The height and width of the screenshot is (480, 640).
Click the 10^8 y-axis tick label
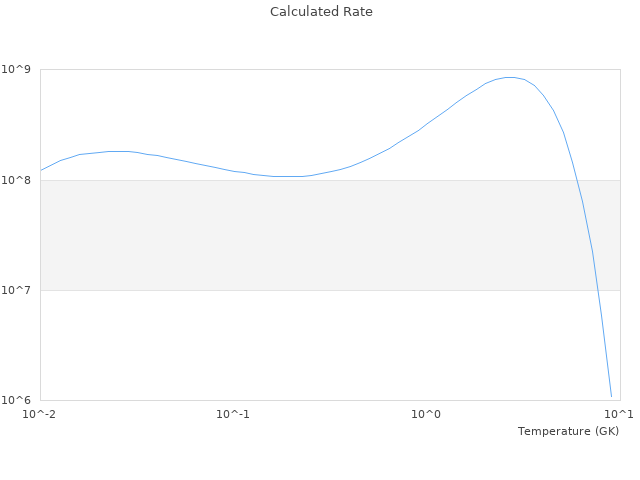(18, 180)
